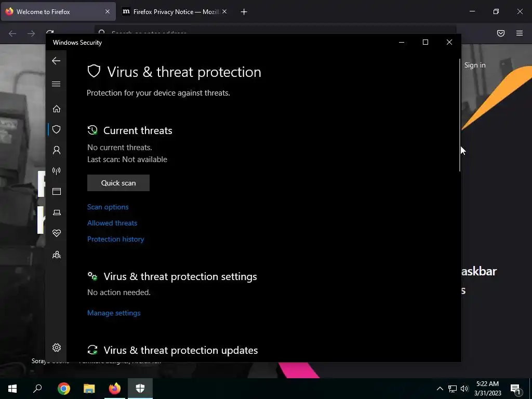532x399 pixels.
Task: Click the Virus & threat protection heading
Action: coord(184,72)
